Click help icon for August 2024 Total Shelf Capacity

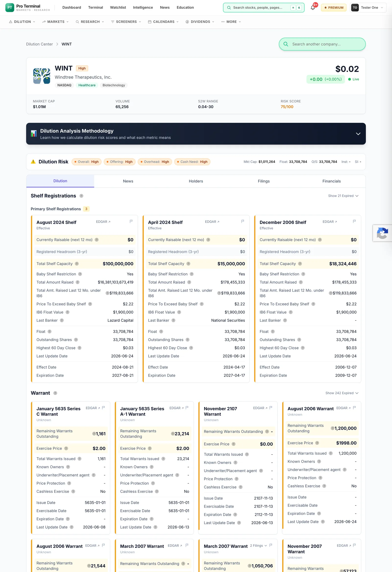[x=77, y=264]
